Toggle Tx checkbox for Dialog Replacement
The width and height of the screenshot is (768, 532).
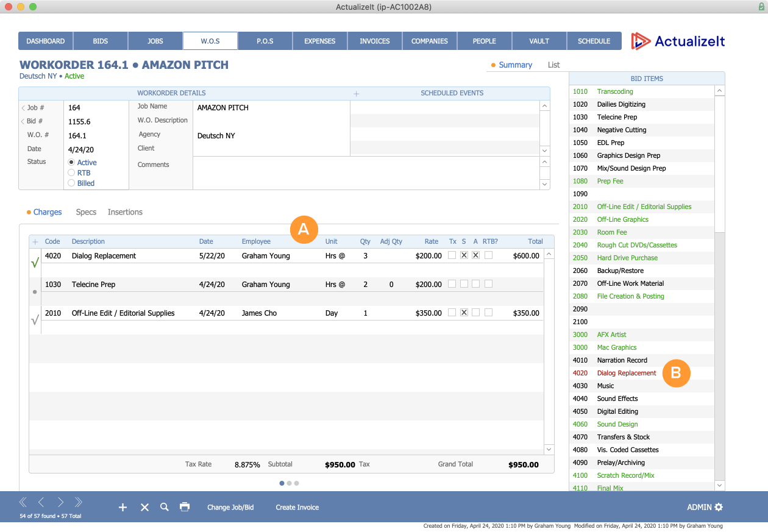[452, 255]
